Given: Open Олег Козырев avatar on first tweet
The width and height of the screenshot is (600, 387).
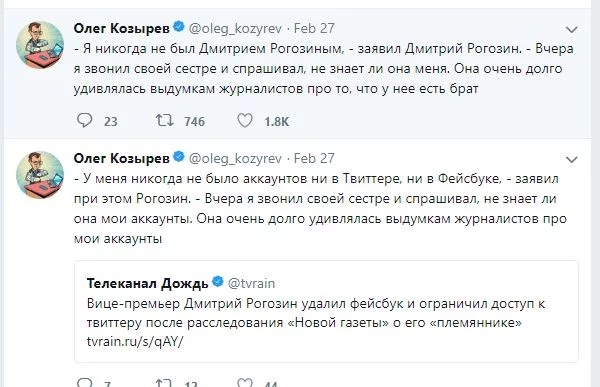Looking at the screenshot, I should [40, 45].
